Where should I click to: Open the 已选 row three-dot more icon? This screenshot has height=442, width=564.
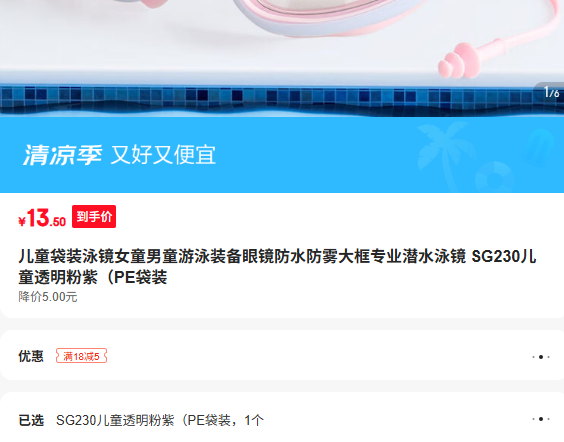(541, 419)
